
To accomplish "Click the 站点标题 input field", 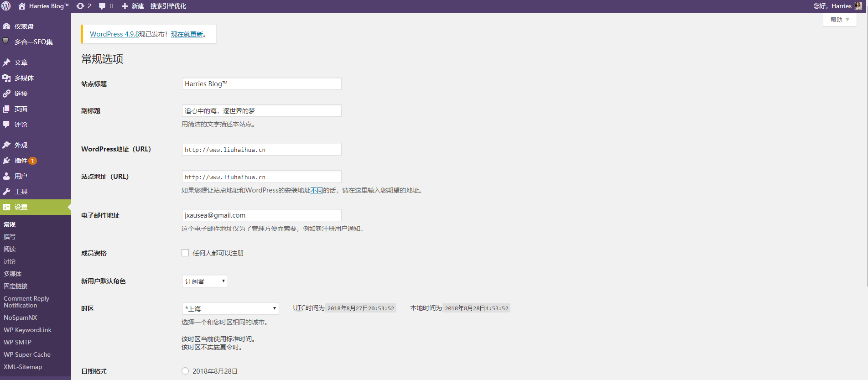I will (261, 84).
